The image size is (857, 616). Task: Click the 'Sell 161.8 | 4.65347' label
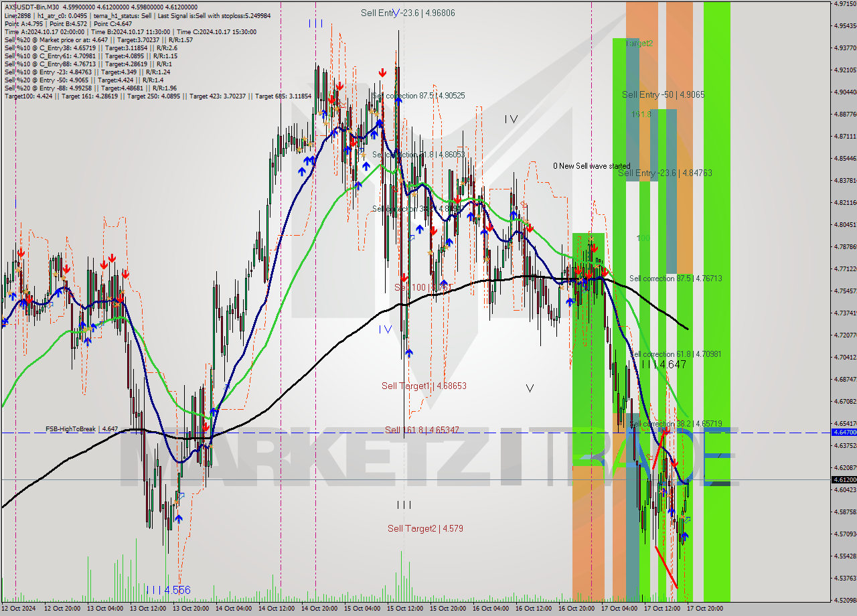point(422,430)
